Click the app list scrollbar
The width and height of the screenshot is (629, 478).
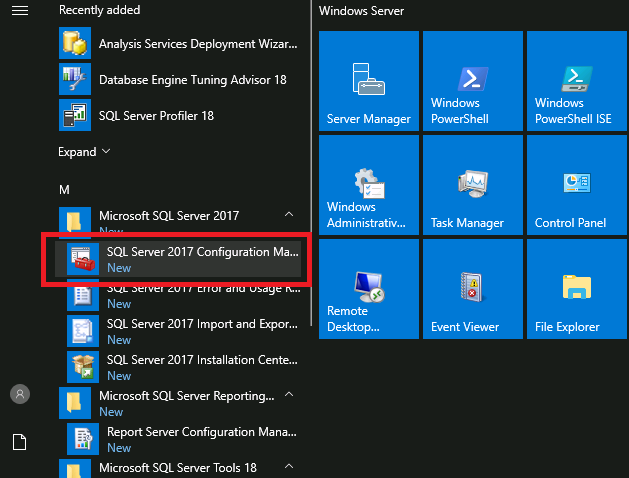311,162
